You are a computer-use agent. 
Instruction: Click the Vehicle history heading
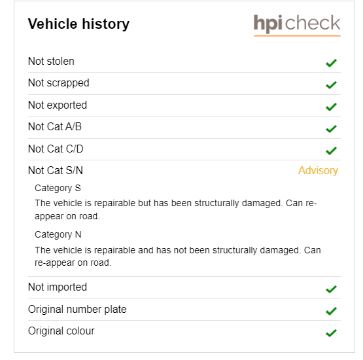pyautogui.click(x=79, y=24)
